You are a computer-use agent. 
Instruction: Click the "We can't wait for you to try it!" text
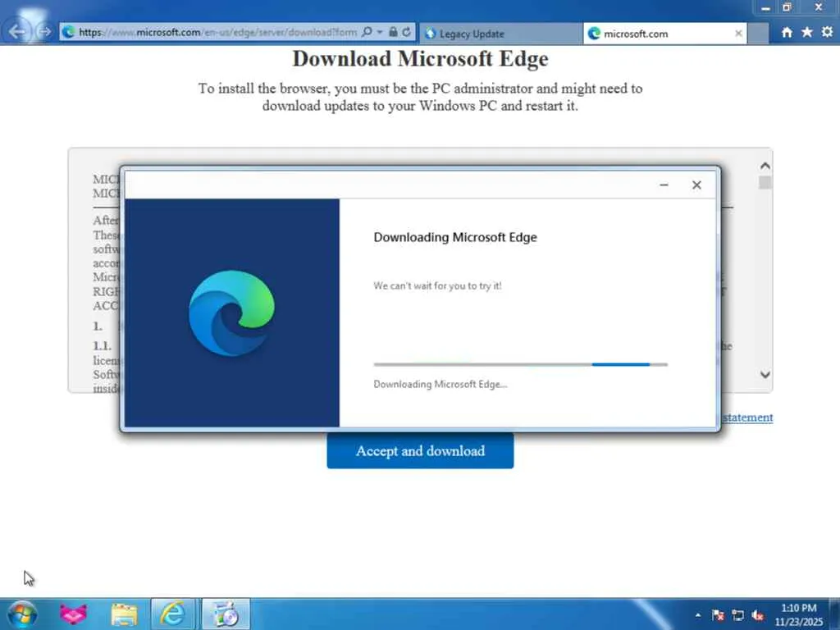point(437,286)
